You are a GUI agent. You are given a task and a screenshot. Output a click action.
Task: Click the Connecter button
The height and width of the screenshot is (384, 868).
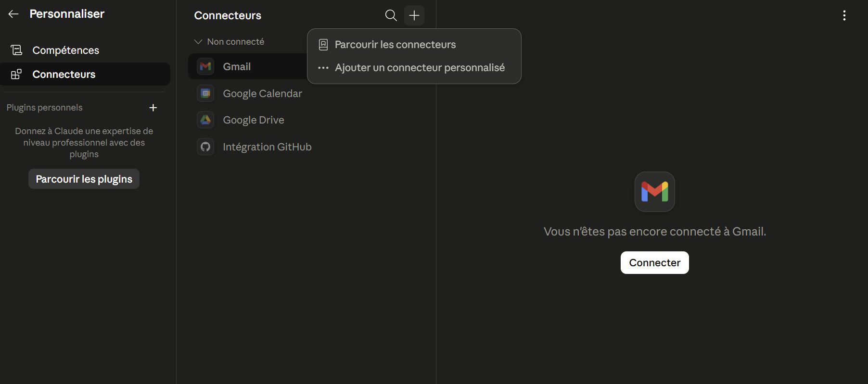coord(654,262)
